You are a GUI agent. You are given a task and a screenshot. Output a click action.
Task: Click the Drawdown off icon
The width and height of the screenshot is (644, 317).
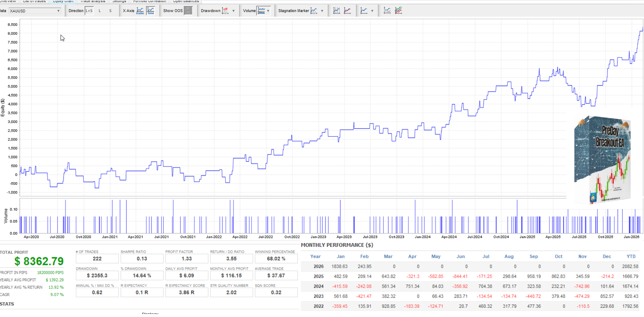pyautogui.click(x=225, y=11)
